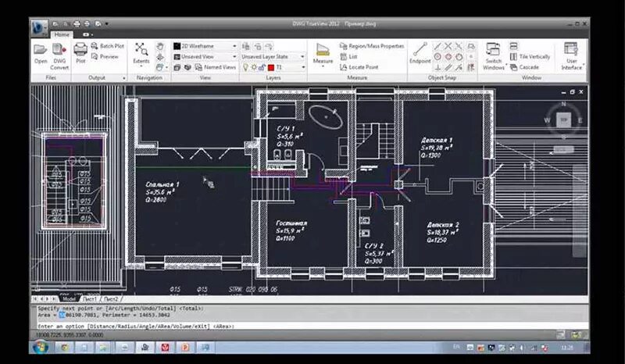Toggle the Tangent snap icon
Screen dimensions: 625x364
(x=459, y=56)
